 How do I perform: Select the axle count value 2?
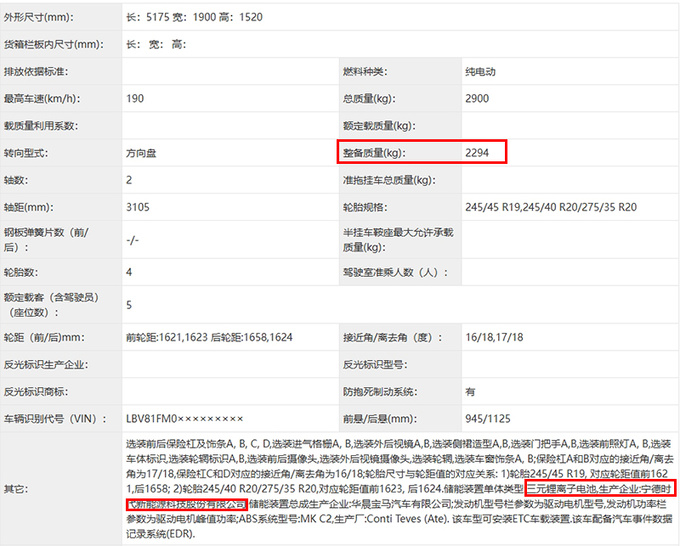pyautogui.click(x=129, y=180)
